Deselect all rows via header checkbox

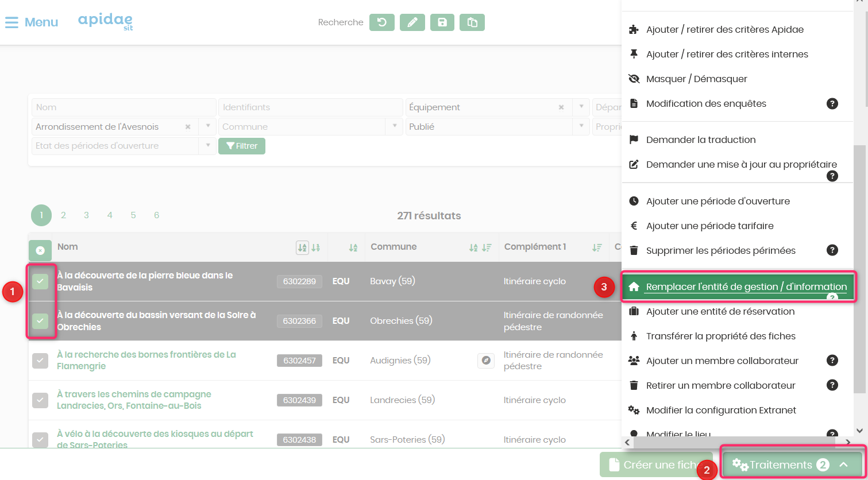[40, 250]
